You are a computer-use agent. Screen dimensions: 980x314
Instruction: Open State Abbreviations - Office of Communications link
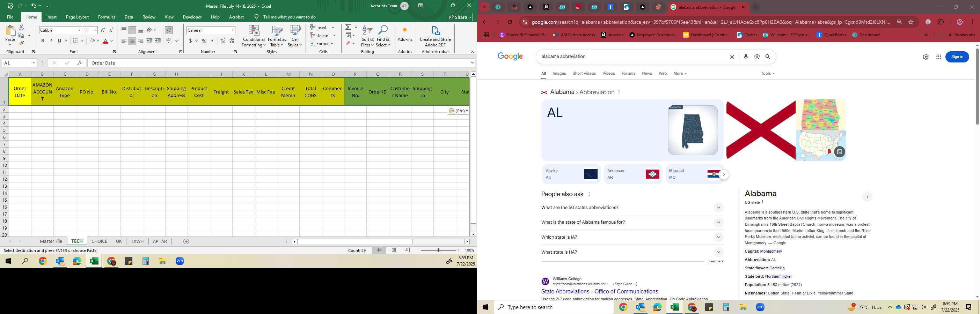pyautogui.click(x=600, y=292)
